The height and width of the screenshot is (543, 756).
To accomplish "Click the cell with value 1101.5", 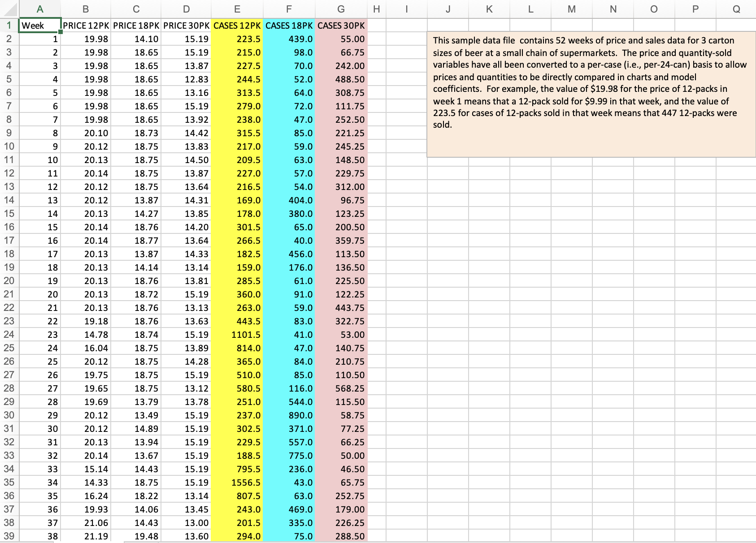I will coord(237,335).
